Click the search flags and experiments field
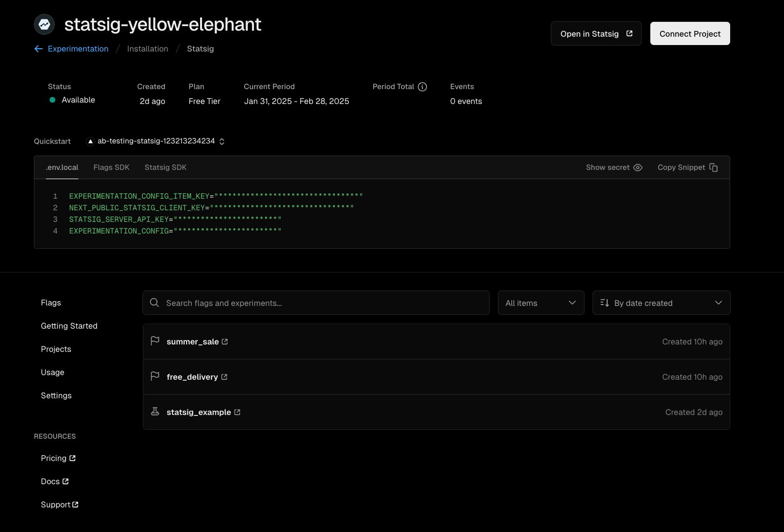784x532 pixels. point(316,302)
